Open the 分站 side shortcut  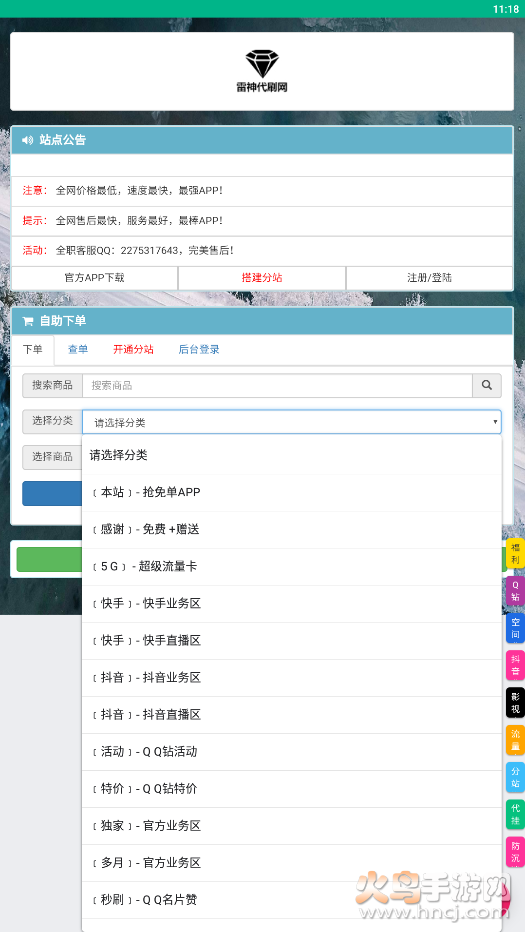(515, 777)
